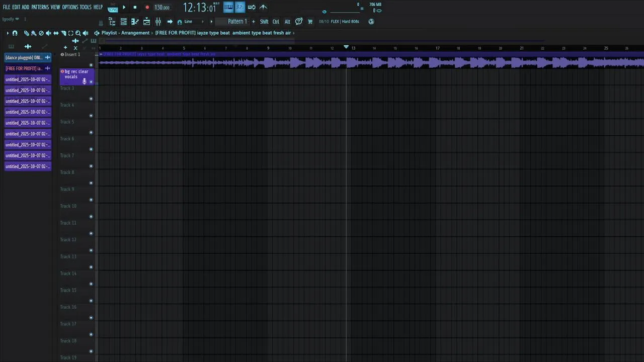Select the [FREE FOR PROFIT] clip in picker
The width and height of the screenshot is (644, 362).
(x=28, y=68)
